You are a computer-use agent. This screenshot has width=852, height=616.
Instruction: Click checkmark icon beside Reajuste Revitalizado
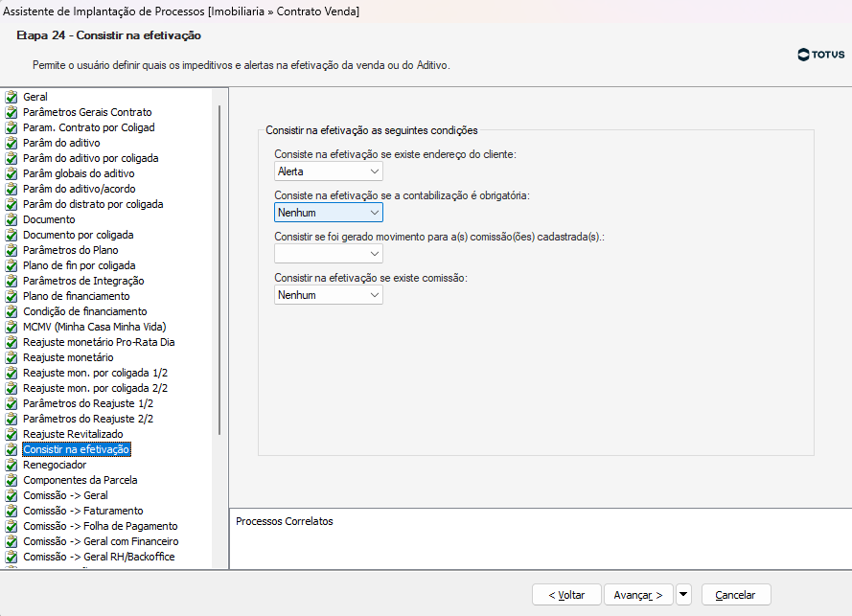[12, 435]
